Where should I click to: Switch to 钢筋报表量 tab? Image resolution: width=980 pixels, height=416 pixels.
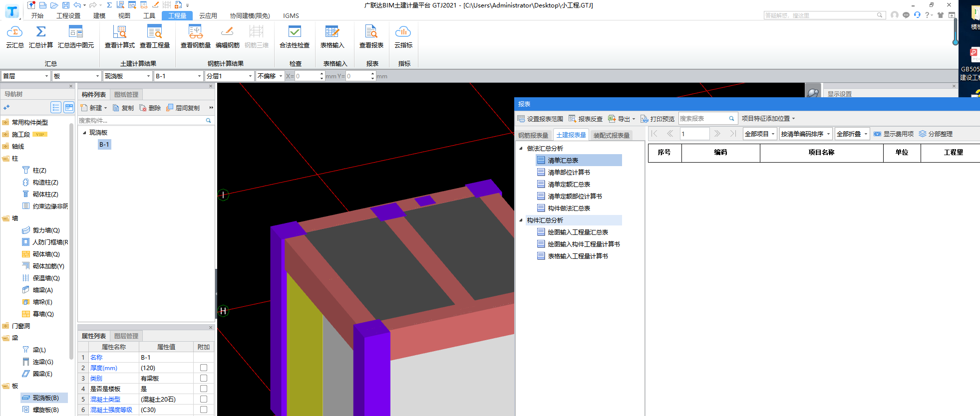tap(533, 135)
